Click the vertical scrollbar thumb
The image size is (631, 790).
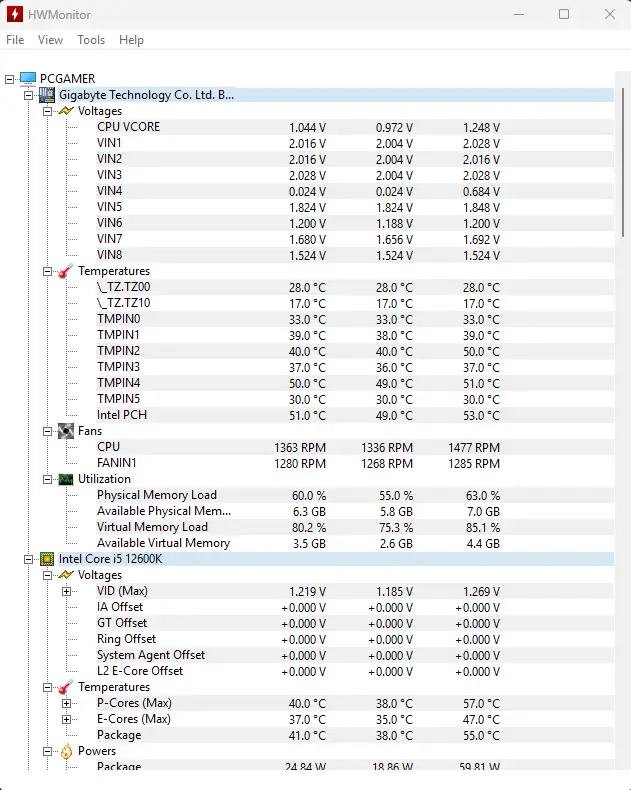tap(623, 162)
